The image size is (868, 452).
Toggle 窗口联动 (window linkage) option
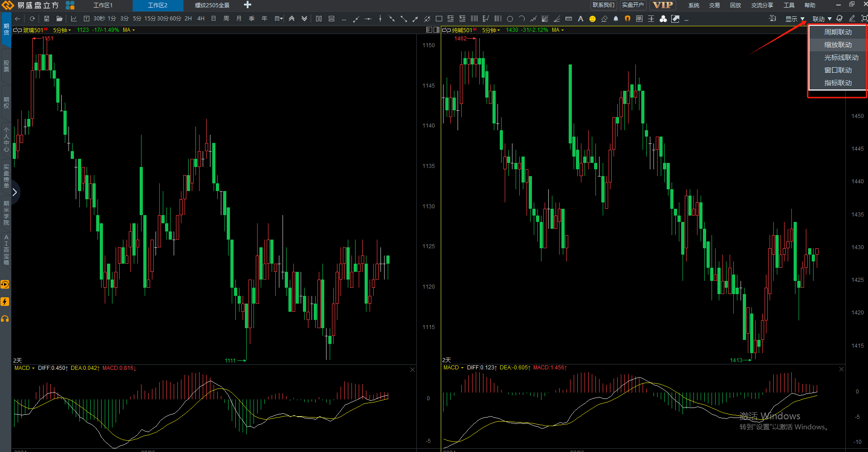(x=838, y=70)
